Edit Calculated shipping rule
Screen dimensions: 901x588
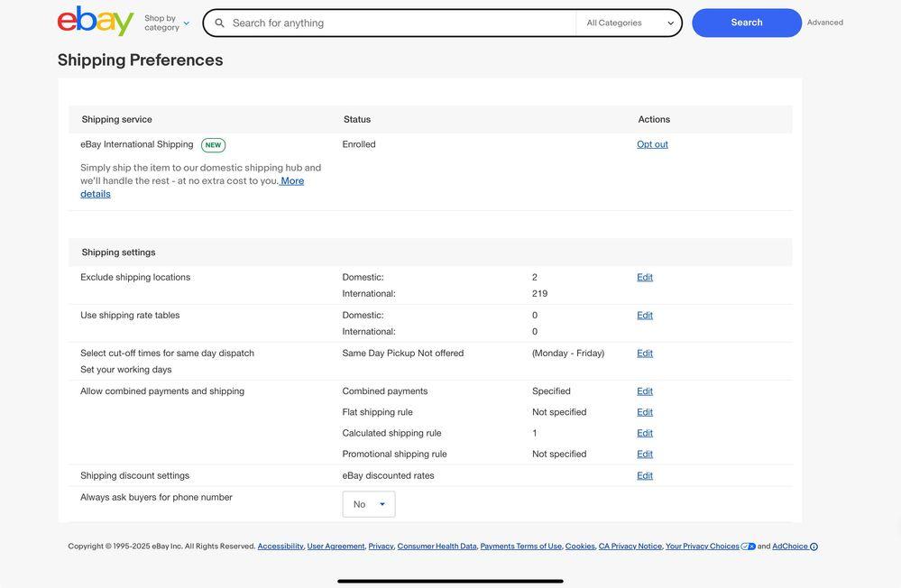645,433
